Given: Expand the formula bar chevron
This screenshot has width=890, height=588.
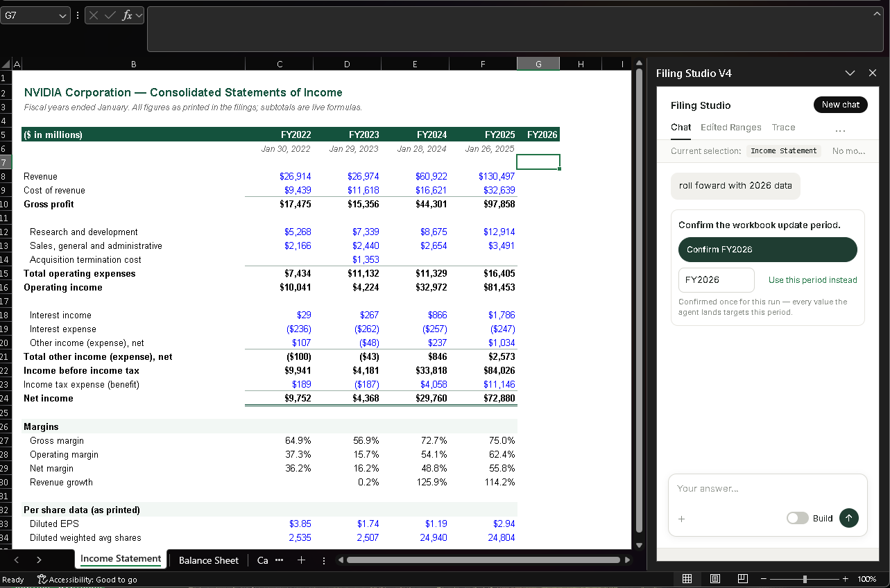Looking at the screenshot, I should (x=877, y=13).
